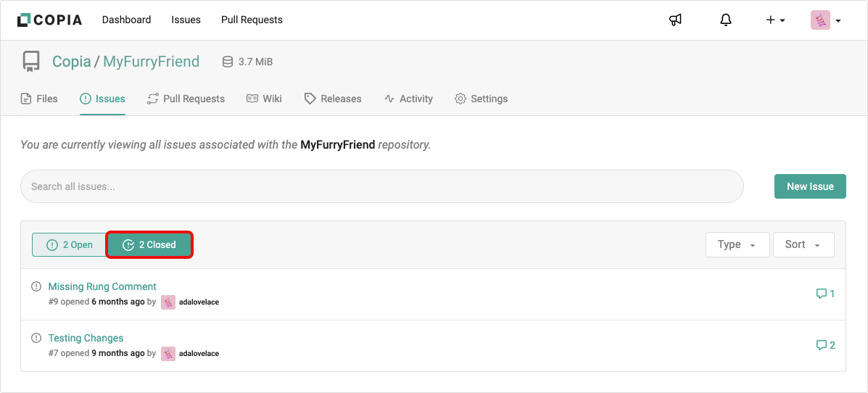The height and width of the screenshot is (393, 868).
Task: Switch to the Pull Requests repository tab
Action: coord(186,99)
